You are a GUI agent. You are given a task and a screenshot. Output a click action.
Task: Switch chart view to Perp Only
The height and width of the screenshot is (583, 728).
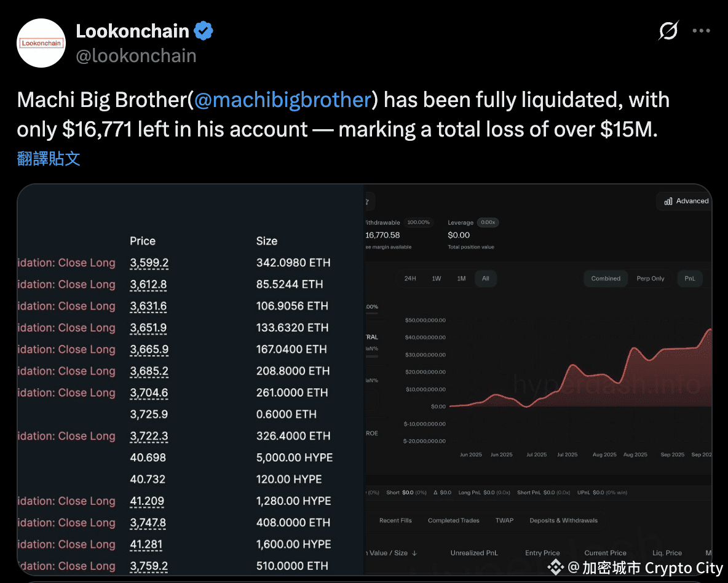click(650, 279)
